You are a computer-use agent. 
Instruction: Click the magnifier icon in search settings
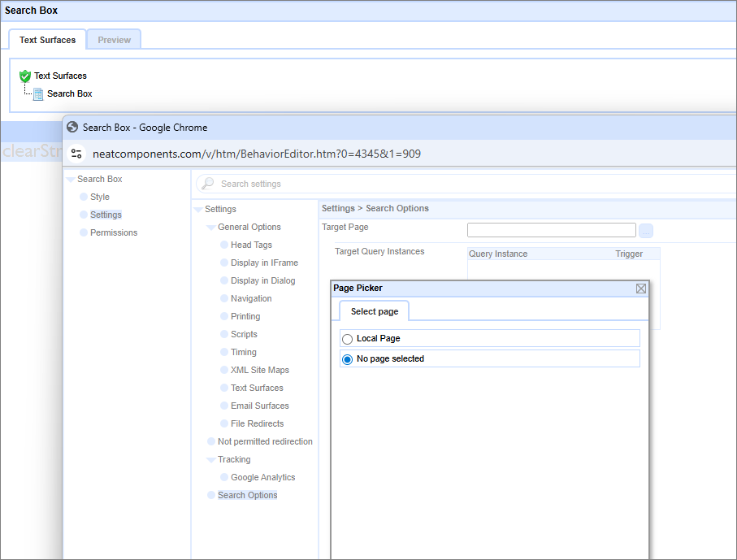[x=208, y=184]
